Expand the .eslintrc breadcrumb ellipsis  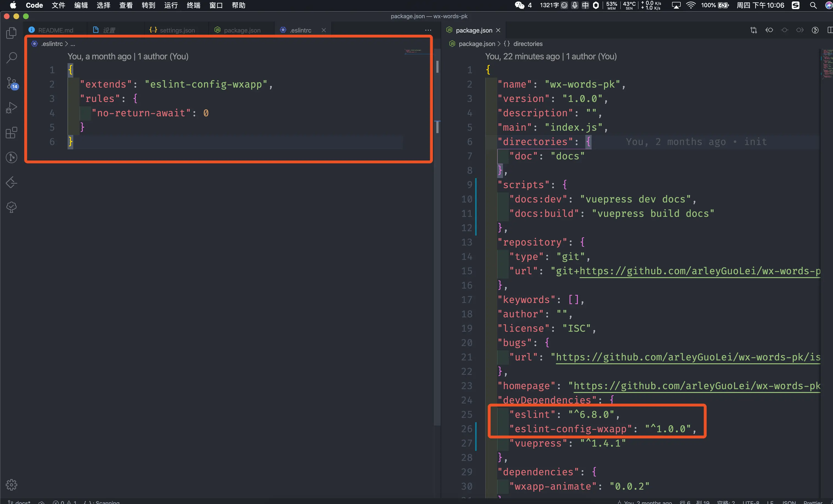[73, 44]
